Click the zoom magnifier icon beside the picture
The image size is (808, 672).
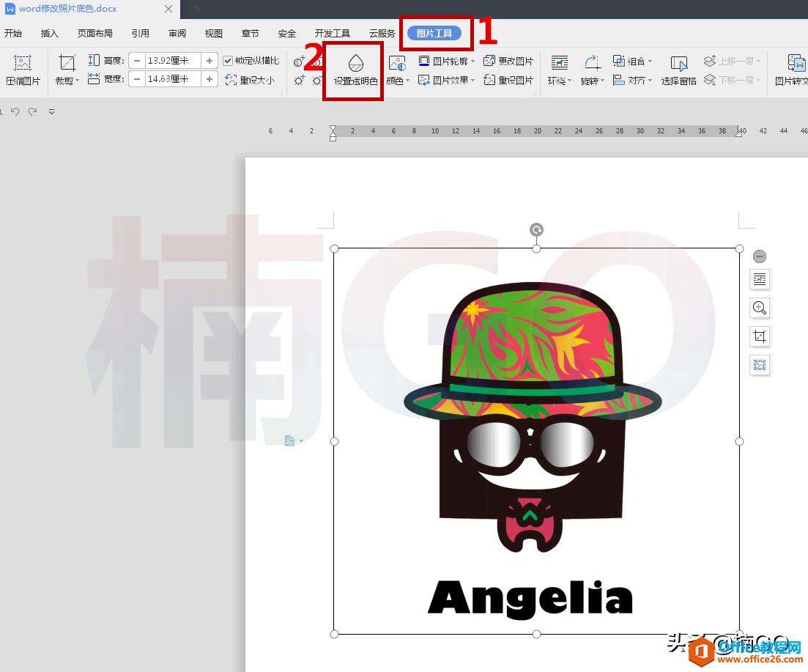point(760,308)
